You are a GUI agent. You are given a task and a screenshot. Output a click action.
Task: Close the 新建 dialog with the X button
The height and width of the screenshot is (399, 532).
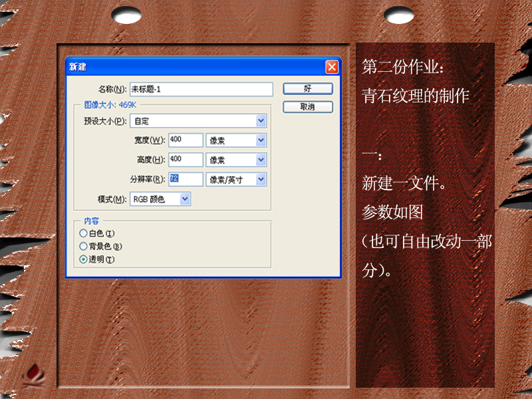click(332, 67)
